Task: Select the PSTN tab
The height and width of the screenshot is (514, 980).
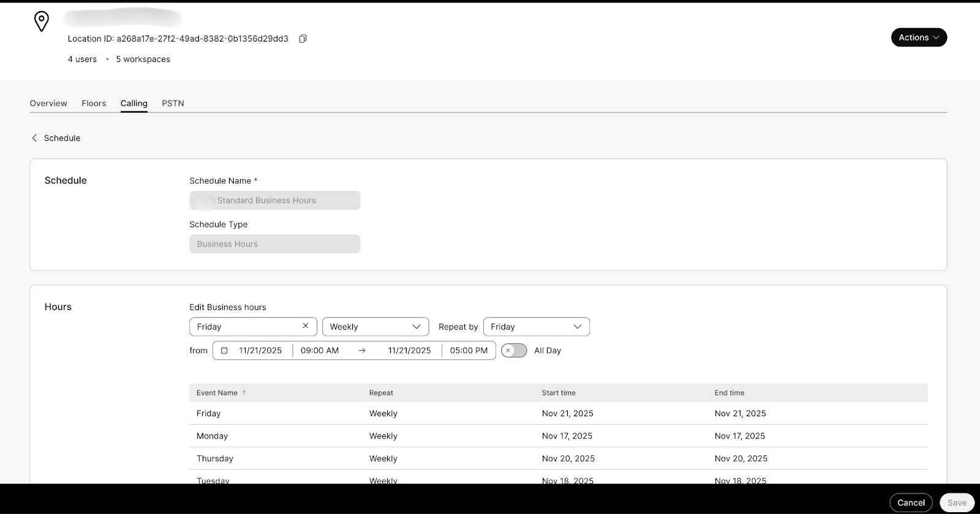Action: [x=173, y=103]
